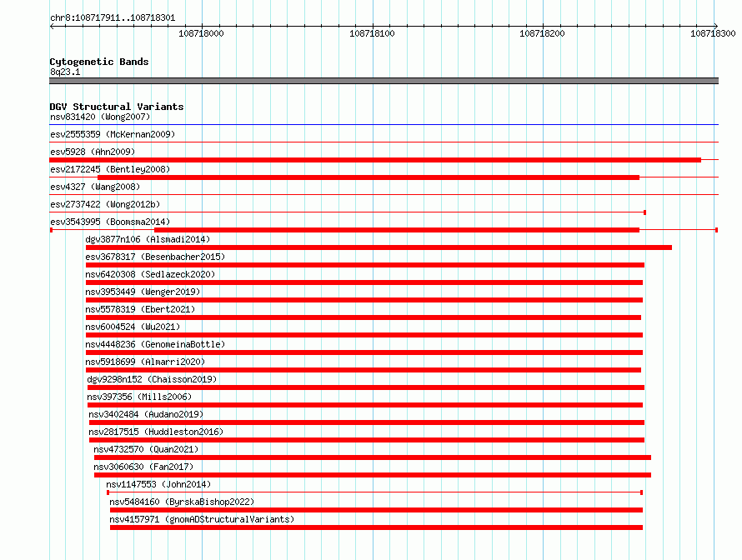Open nsv3953449 (Wenger2019) variant label

coord(143,292)
